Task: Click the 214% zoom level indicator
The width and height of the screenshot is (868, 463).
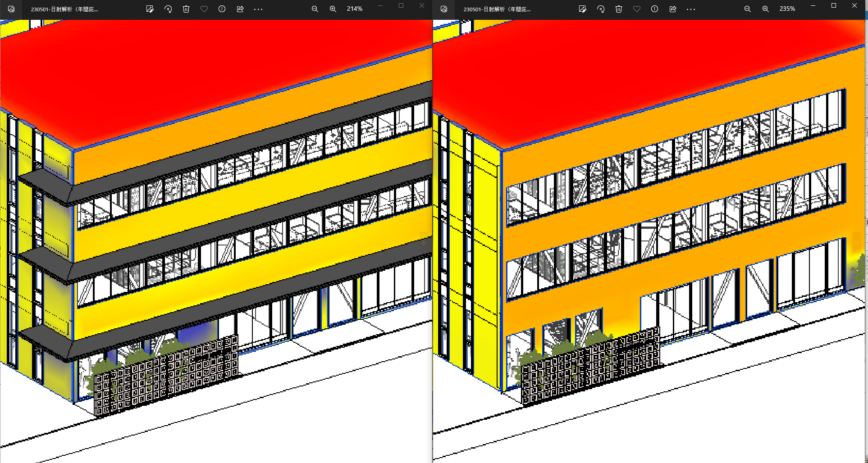Action: 355,9
